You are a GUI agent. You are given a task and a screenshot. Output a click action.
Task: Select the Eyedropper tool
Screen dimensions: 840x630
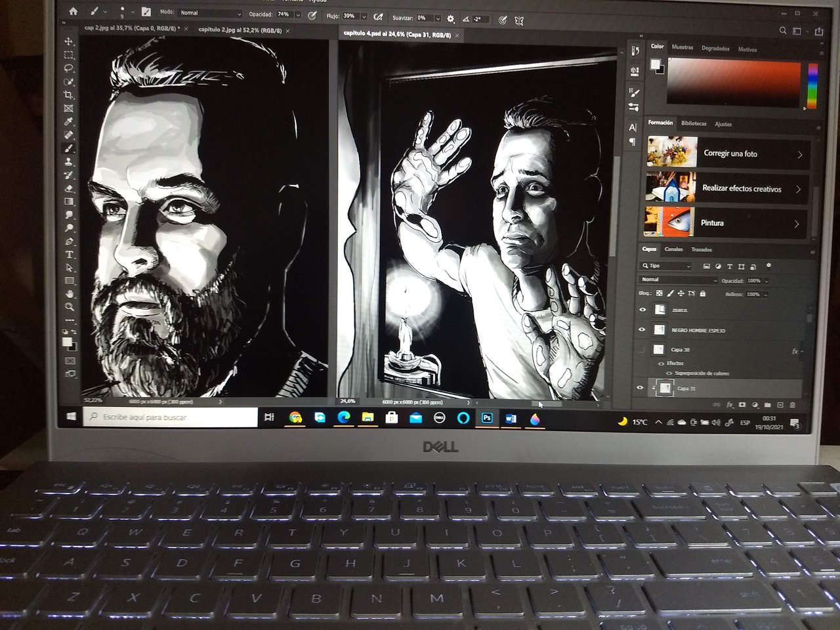point(69,122)
